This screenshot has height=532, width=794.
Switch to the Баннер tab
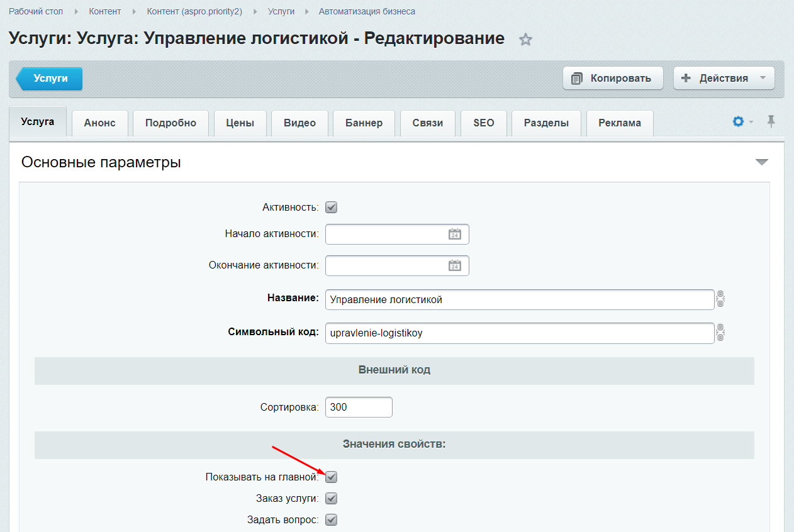[364, 123]
